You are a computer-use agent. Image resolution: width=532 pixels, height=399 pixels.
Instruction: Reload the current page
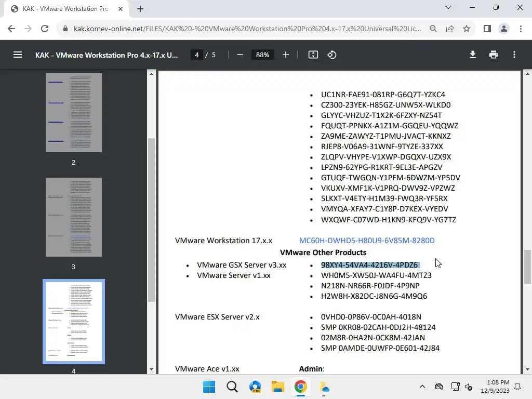pyautogui.click(x=45, y=29)
